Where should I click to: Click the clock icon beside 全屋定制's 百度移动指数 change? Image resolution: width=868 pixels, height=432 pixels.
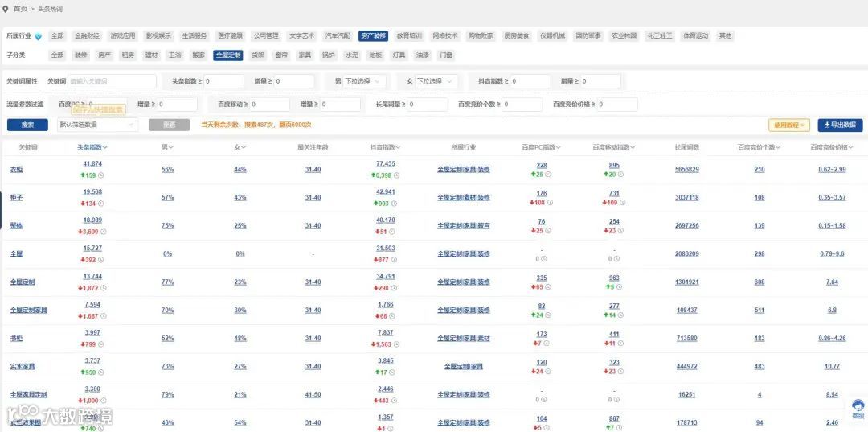pyautogui.click(x=619, y=287)
